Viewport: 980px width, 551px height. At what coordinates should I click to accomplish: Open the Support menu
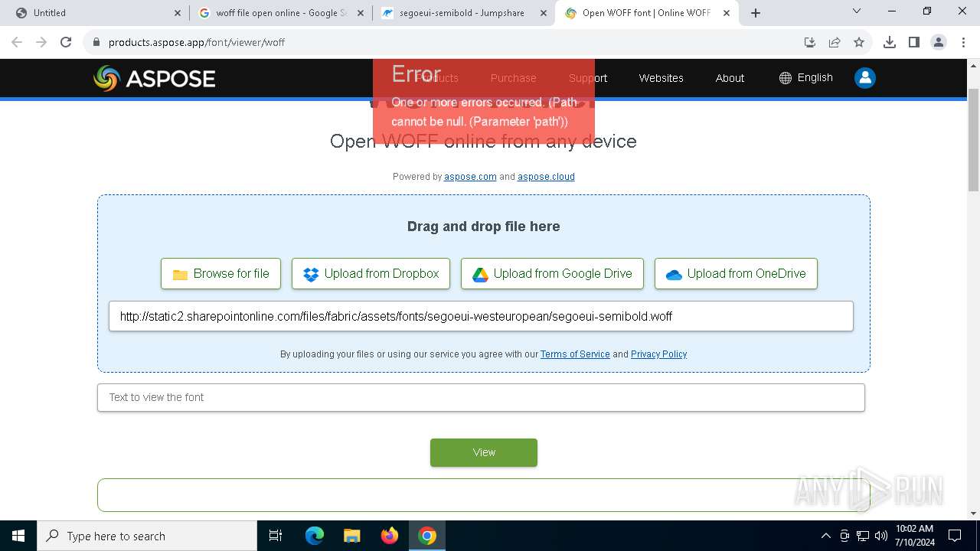(588, 78)
